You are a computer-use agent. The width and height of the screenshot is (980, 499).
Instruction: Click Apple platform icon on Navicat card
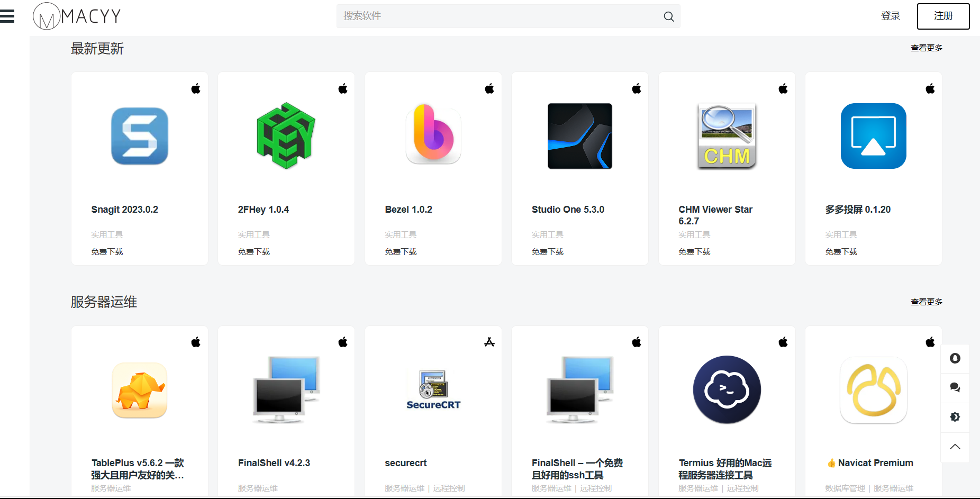pyautogui.click(x=930, y=342)
